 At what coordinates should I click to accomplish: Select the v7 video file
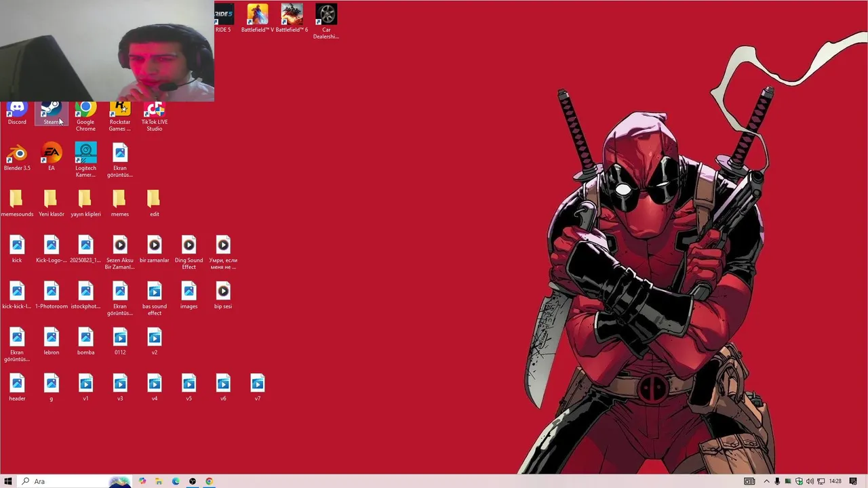click(258, 388)
